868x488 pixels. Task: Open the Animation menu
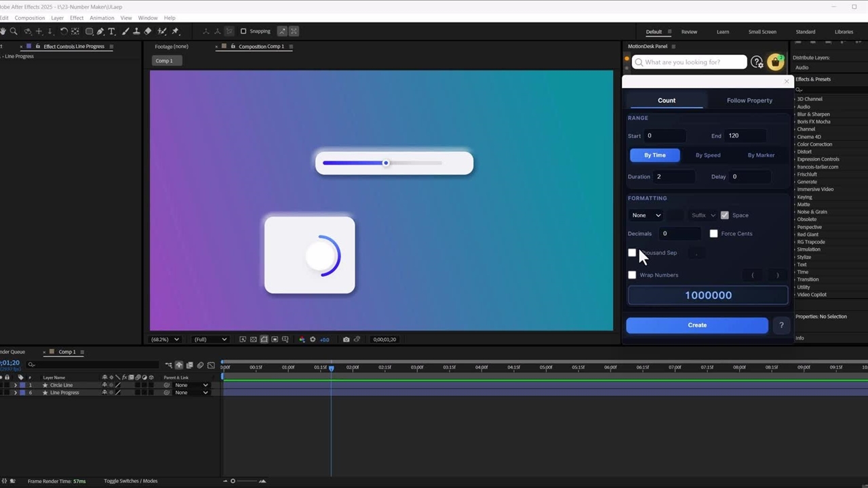pos(102,18)
